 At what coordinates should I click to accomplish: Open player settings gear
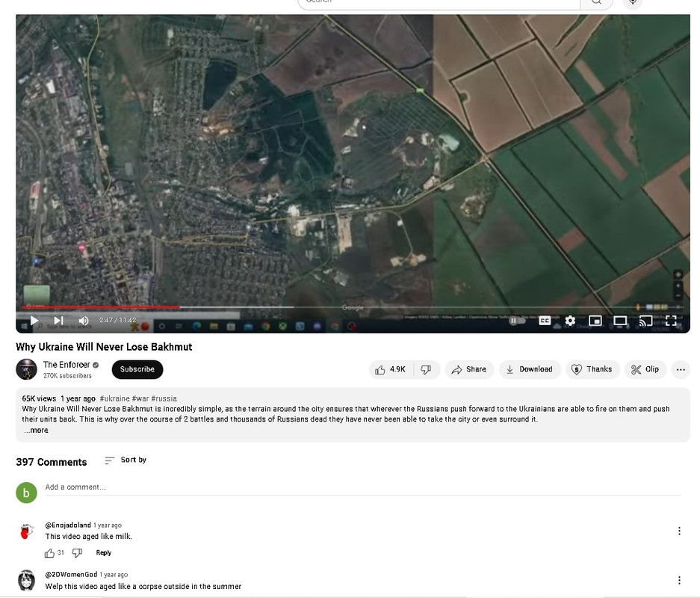point(570,321)
